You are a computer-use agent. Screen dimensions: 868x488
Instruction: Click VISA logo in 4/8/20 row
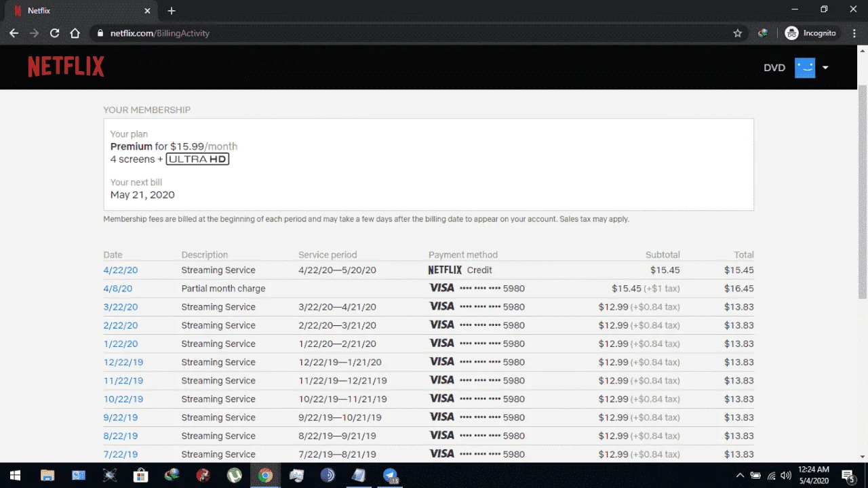(442, 288)
